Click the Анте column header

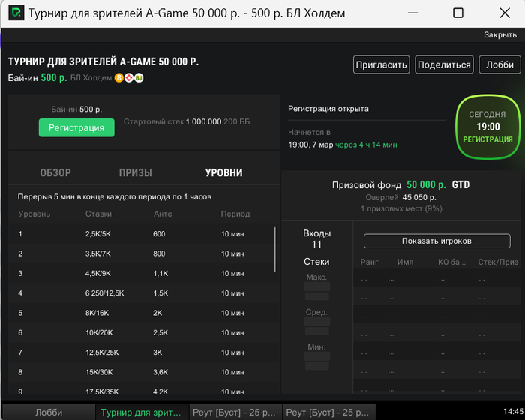[163, 214]
